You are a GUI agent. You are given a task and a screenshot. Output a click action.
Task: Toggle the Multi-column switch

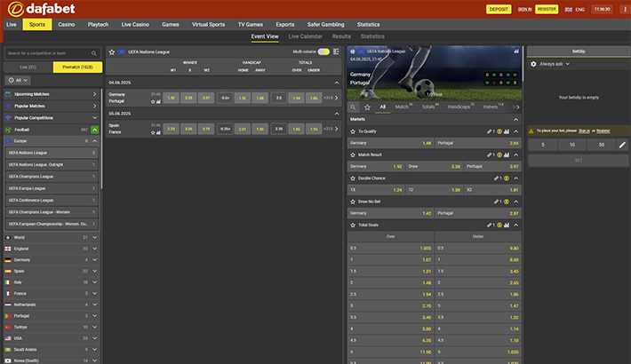pos(323,51)
